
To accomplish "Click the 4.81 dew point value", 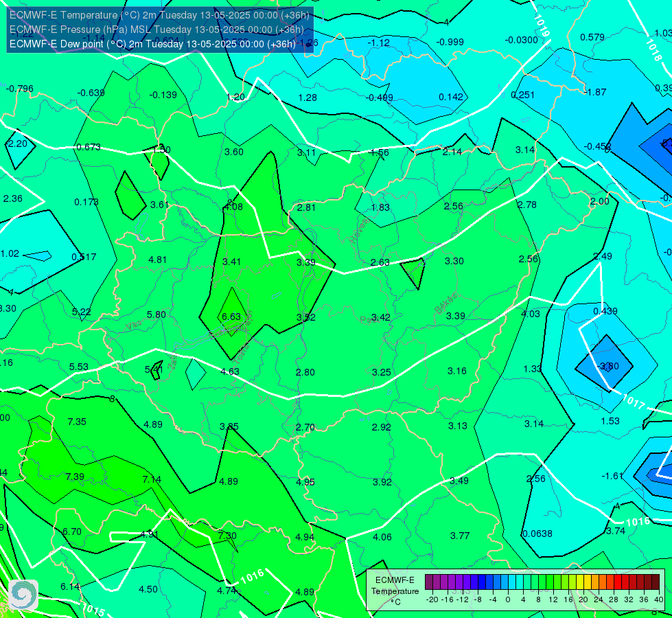I will click(157, 260).
